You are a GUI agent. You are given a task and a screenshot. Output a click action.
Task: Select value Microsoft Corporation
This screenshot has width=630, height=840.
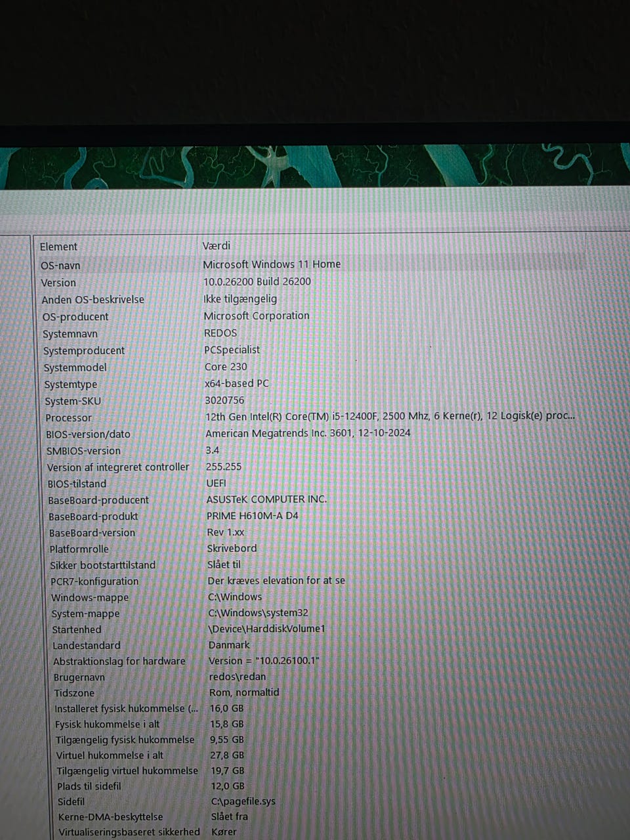point(257,316)
